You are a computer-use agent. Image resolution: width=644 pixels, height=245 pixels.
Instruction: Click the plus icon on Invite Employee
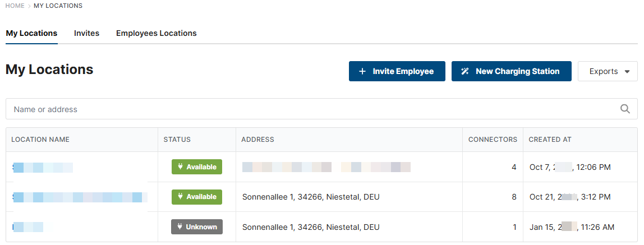(x=362, y=71)
